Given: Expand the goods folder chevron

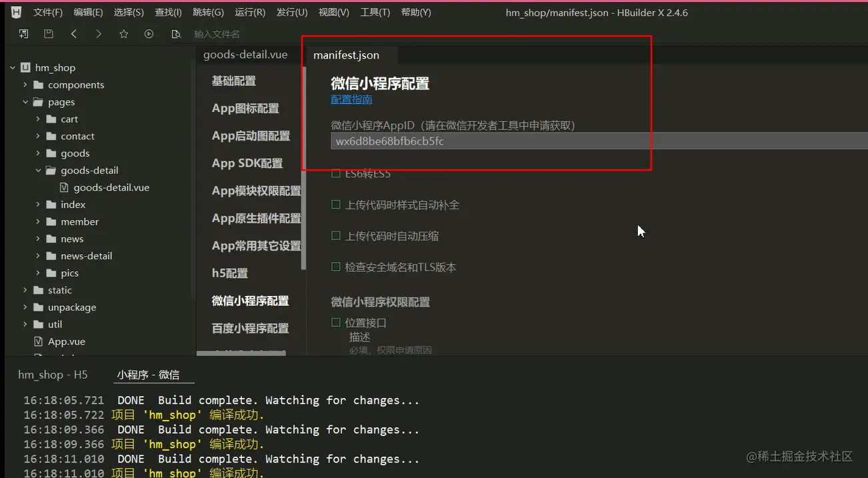Looking at the screenshot, I should click(38, 153).
